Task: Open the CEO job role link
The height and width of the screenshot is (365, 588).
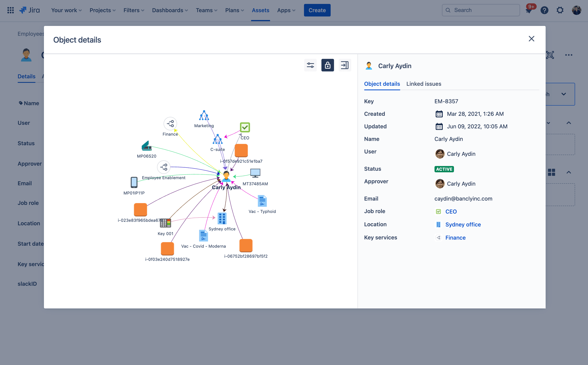Action: (x=452, y=212)
